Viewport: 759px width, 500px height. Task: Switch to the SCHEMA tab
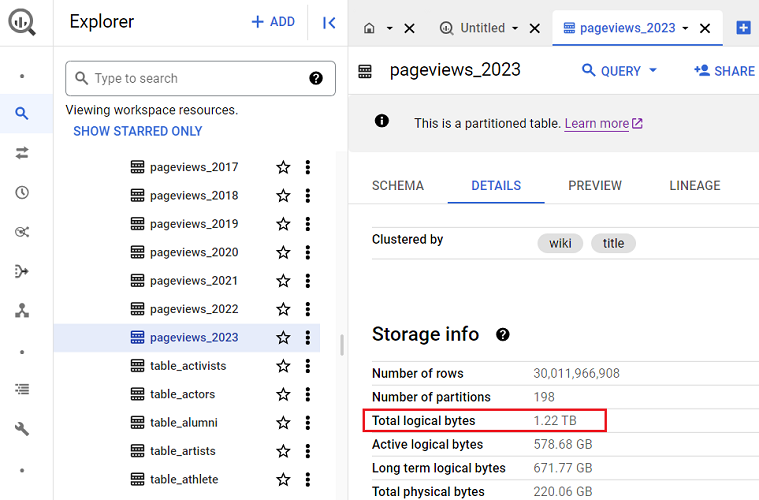[398, 185]
